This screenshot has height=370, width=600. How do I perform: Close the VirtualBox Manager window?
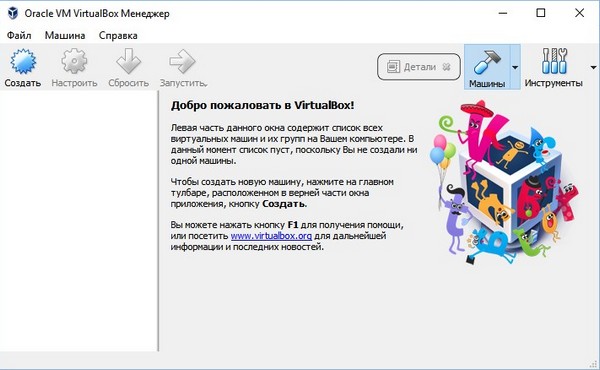(x=579, y=13)
